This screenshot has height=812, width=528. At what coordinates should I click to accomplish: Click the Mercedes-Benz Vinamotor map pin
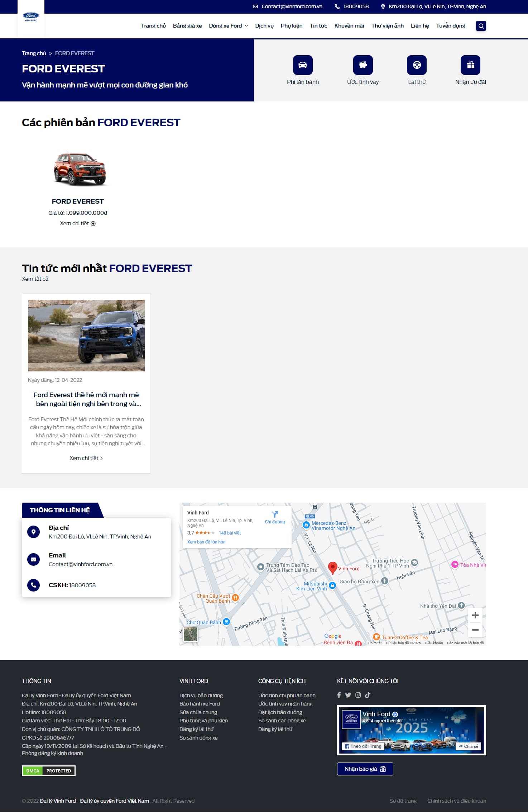pyautogui.click(x=306, y=525)
